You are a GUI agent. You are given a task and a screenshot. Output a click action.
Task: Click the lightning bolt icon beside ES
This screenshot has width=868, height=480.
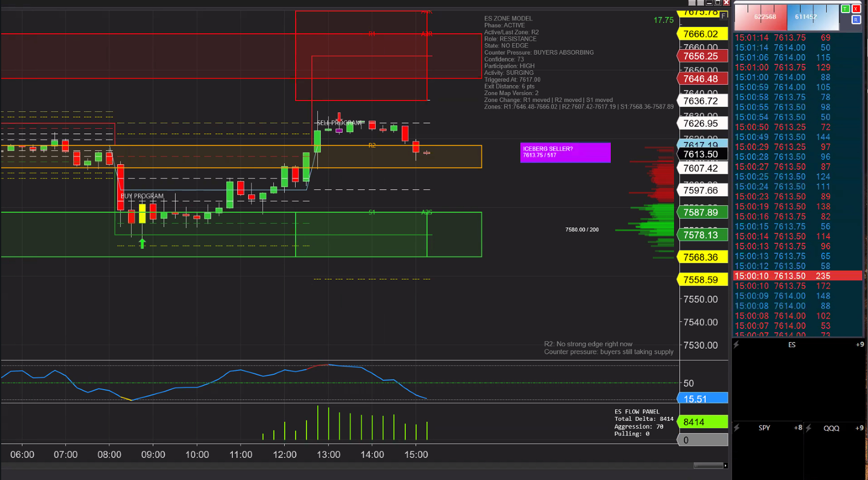pos(736,345)
